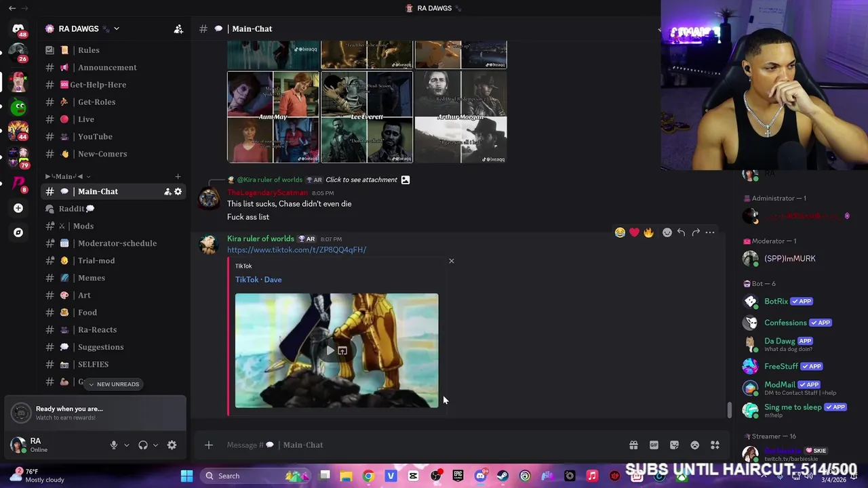The width and height of the screenshot is (868, 488).
Task: Open the gift Nitro icon in message bar
Action: pyautogui.click(x=633, y=445)
